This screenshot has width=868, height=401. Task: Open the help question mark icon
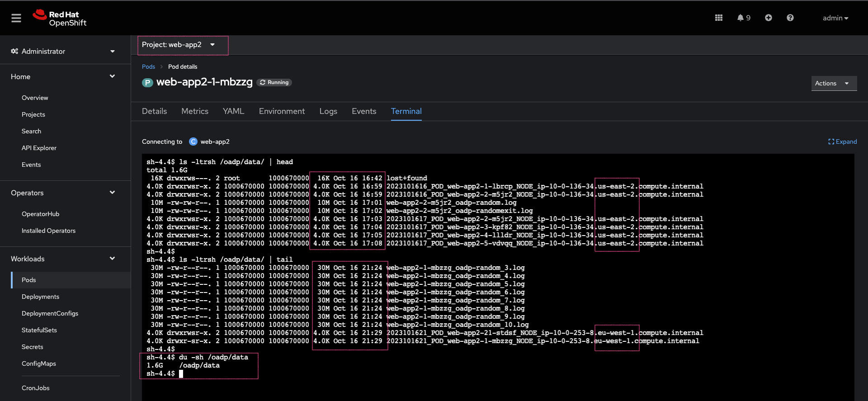pos(790,18)
